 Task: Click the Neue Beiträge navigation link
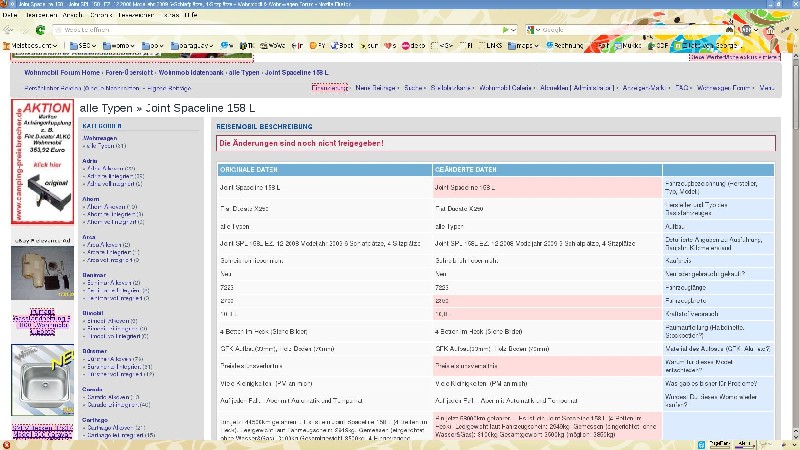click(x=376, y=88)
